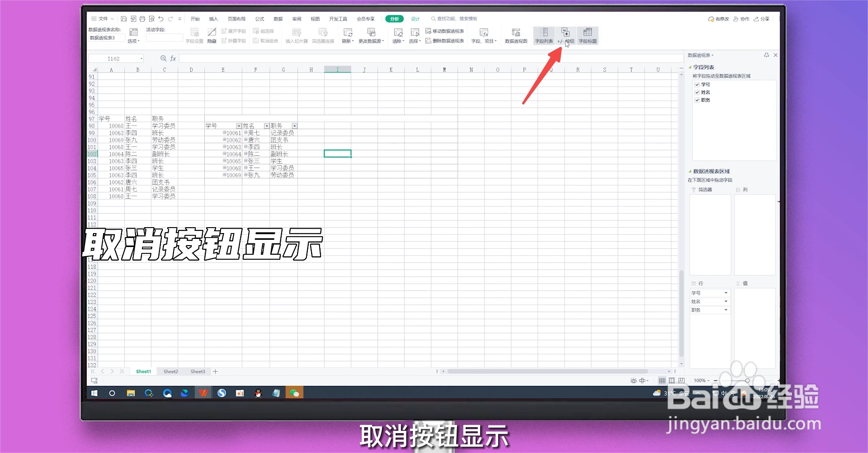Switch to the 设计 ribbon tab

pos(415,19)
